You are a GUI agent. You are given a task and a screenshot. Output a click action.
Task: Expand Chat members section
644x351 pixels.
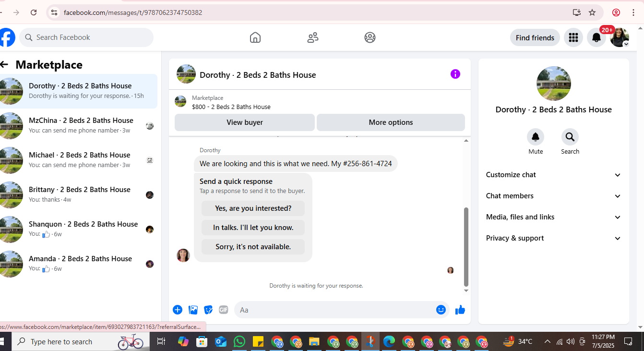click(554, 196)
